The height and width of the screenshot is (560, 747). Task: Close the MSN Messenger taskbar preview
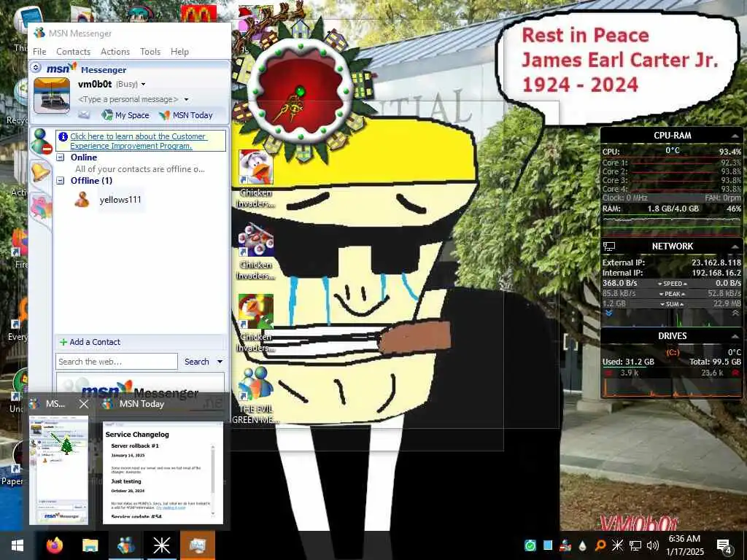tap(84, 404)
